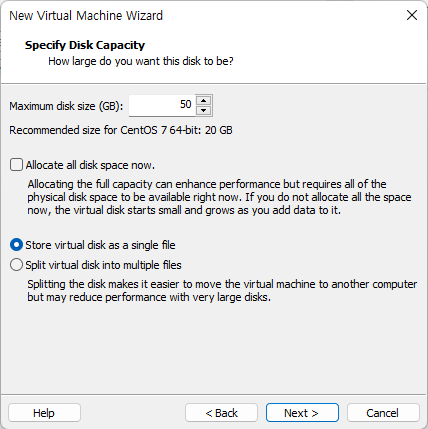The width and height of the screenshot is (428, 429).
Task: Click the 'Maximum disk size (GB):' label
Action: click(x=66, y=106)
